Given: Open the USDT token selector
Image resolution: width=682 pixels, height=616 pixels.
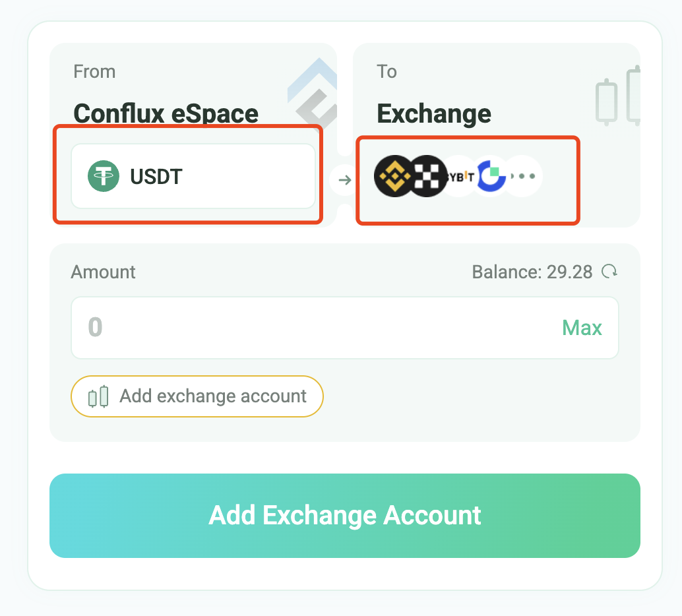Looking at the screenshot, I should coord(193,176).
